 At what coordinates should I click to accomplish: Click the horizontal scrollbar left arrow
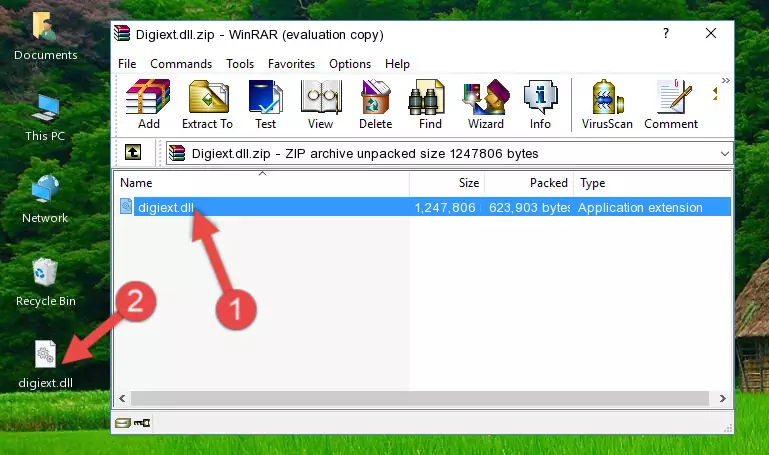122,398
